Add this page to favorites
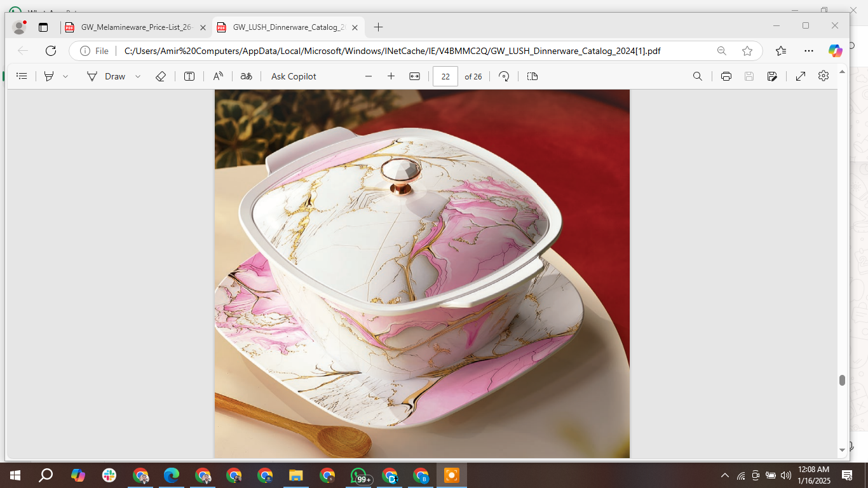Image resolution: width=868 pixels, height=488 pixels. coord(747,51)
